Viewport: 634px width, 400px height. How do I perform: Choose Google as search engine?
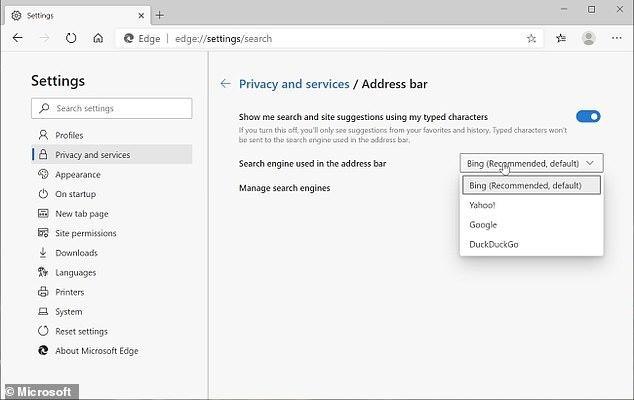(x=531, y=224)
